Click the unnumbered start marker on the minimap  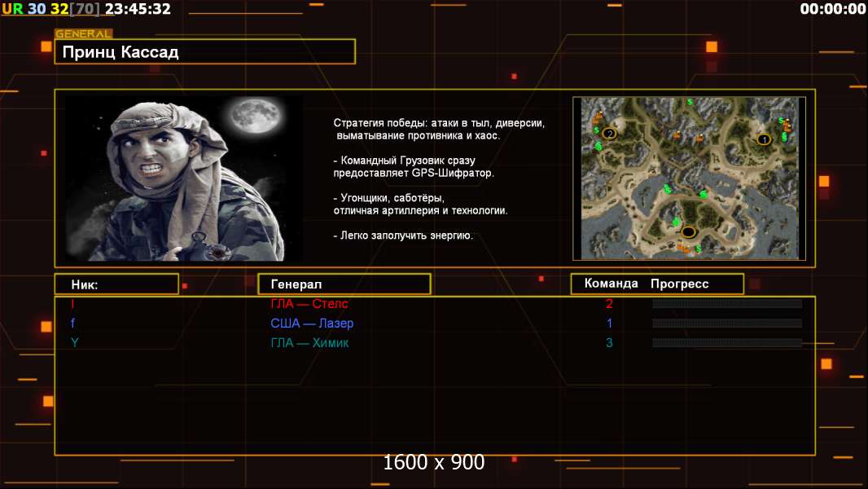coord(688,231)
